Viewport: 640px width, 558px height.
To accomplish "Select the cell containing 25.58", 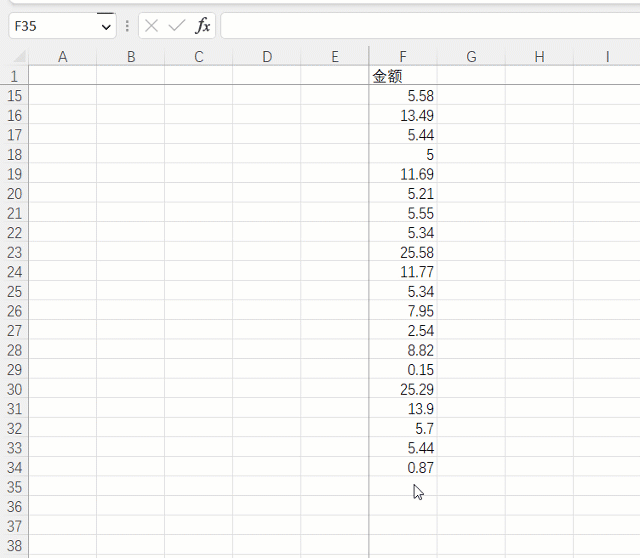I will point(402,252).
